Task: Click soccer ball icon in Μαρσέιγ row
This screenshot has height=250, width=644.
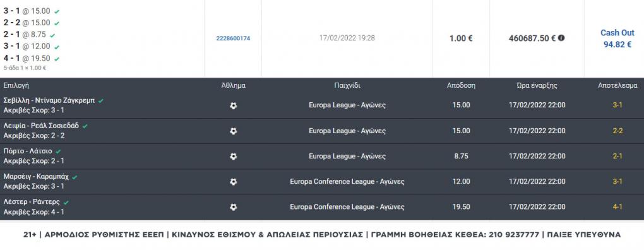Action: click(x=233, y=182)
